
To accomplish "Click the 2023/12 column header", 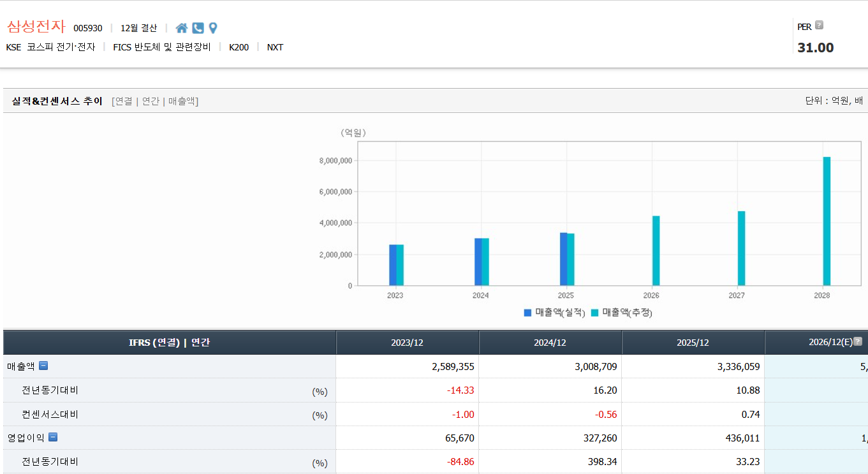I will 408,343.
